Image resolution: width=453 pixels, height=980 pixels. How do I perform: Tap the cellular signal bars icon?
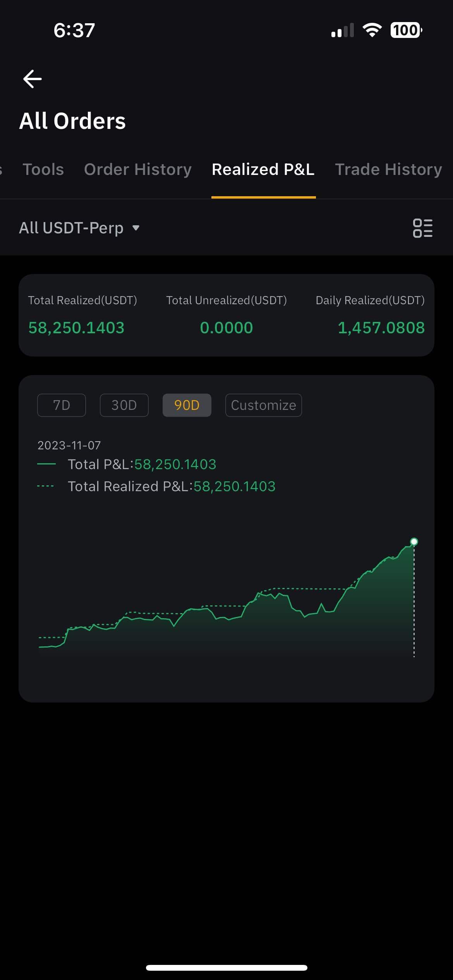click(343, 30)
